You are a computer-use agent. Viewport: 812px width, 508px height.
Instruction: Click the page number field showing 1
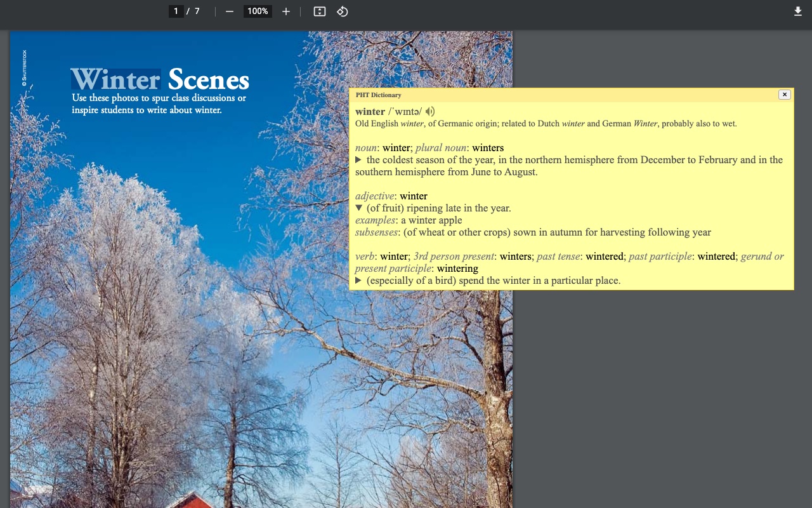tap(176, 11)
